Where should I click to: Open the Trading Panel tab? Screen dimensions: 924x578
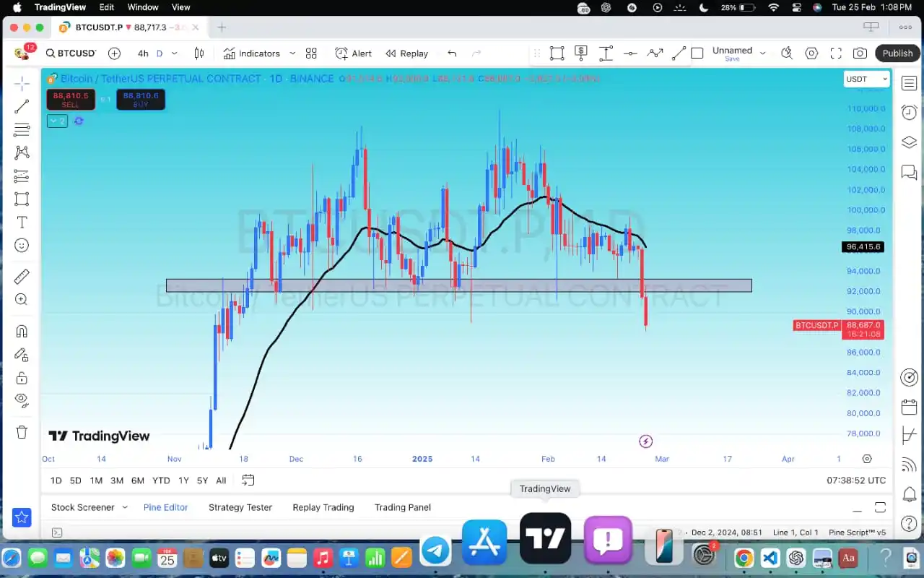click(403, 507)
